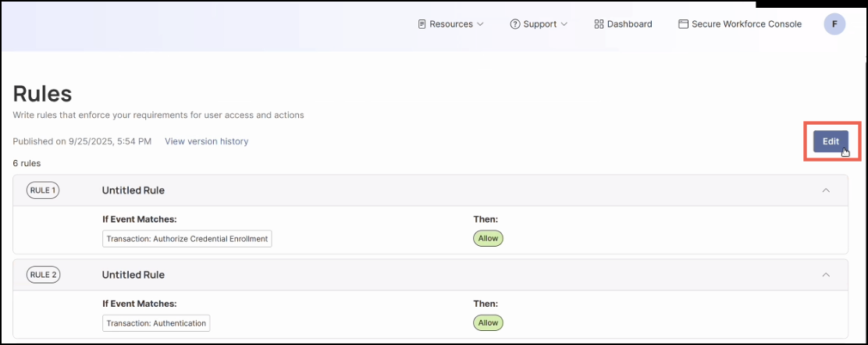Image resolution: width=868 pixels, height=345 pixels.
Task: Click the RULE 1 badge
Action: (x=43, y=190)
